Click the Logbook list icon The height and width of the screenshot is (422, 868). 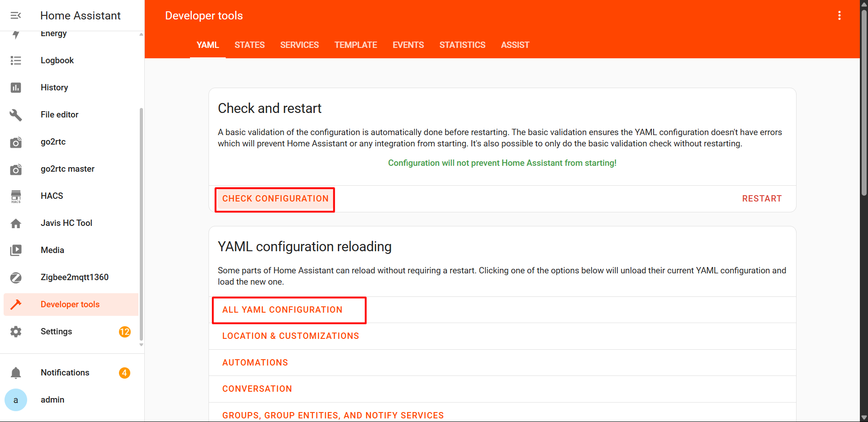(16, 61)
